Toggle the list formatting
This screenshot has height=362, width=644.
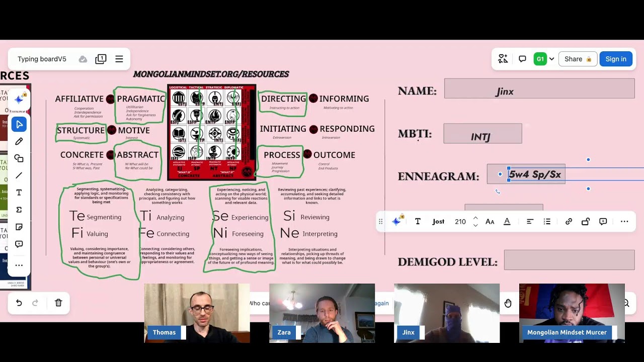click(547, 221)
